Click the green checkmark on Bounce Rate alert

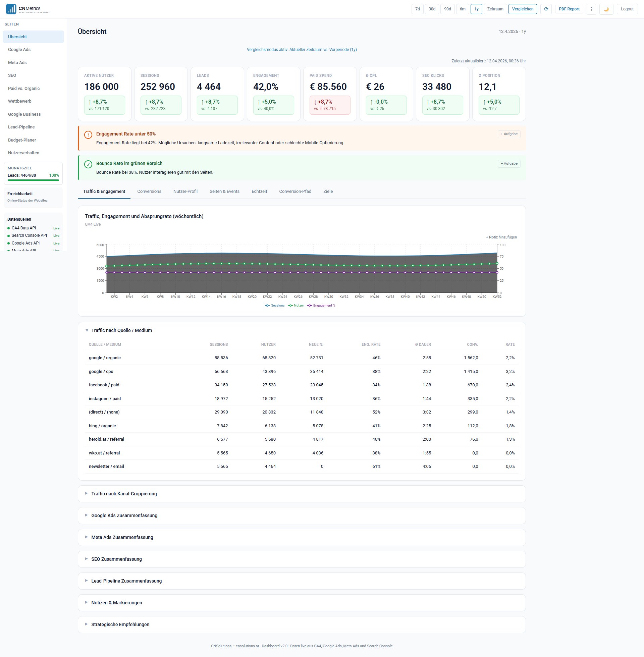pos(88,165)
